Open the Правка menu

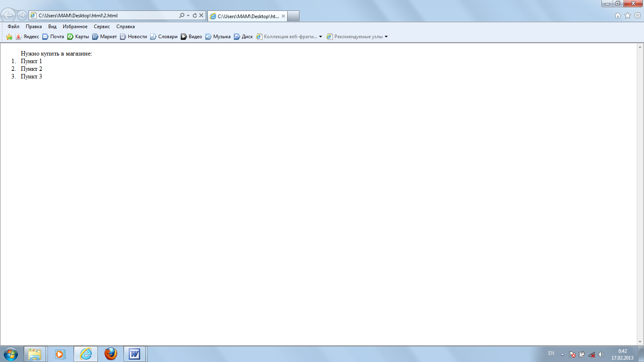[x=34, y=27]
